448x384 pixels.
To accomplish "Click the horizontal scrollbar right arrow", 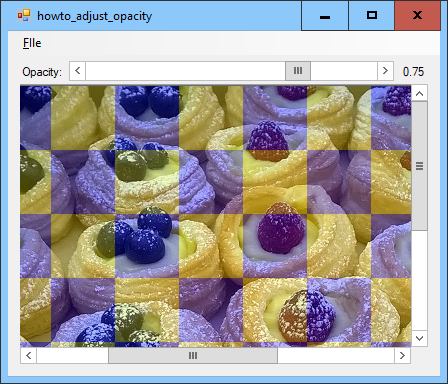I will point(402,355).
